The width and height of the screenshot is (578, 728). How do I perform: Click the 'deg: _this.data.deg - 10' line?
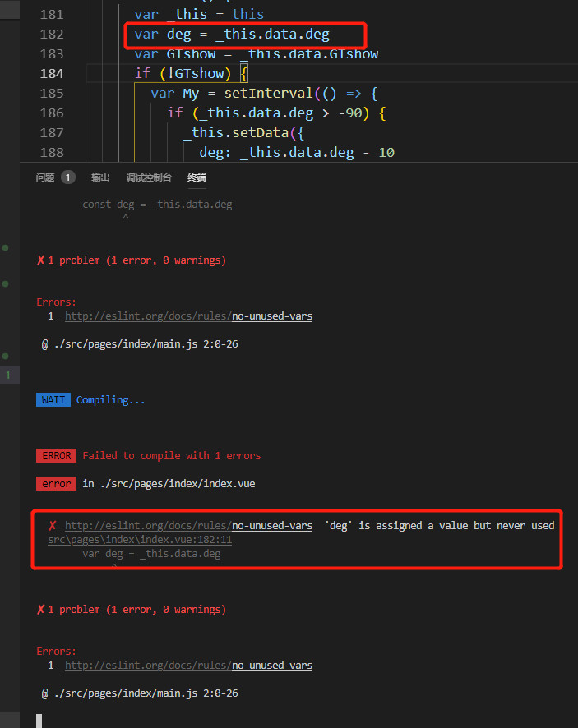click(297, 152)
